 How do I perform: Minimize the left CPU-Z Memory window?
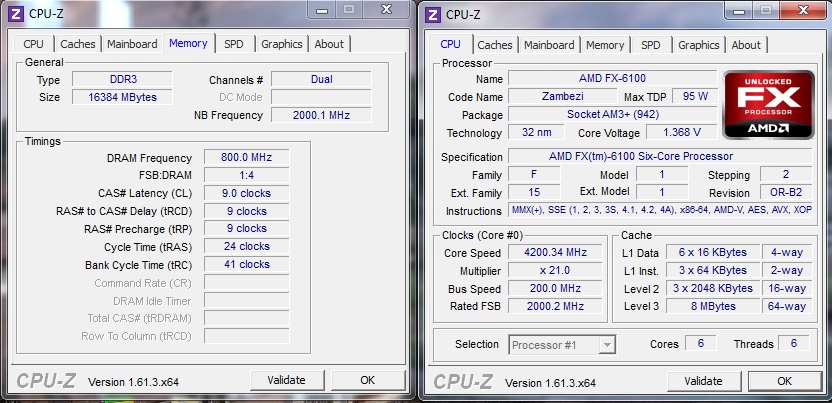click(x=323, y=10)
